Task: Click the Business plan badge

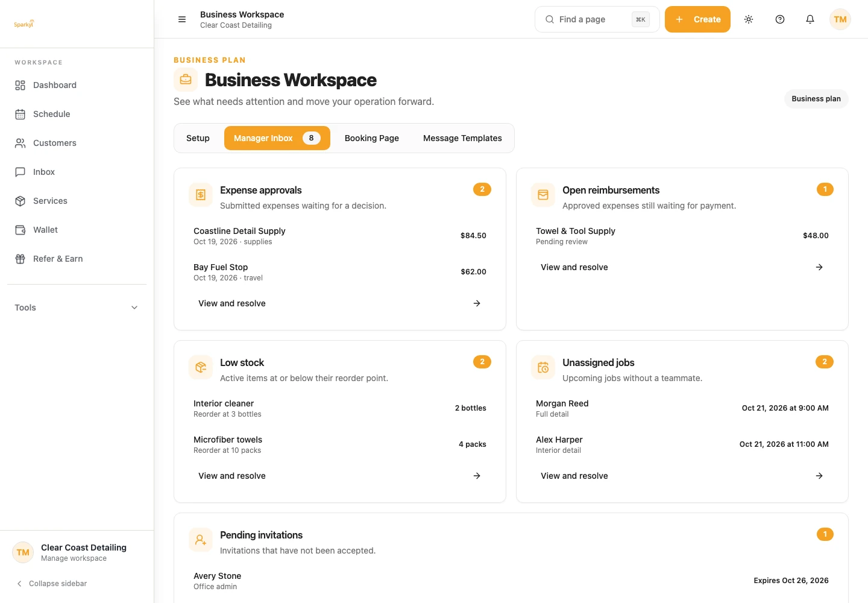Action: click(x=816, y=99)
